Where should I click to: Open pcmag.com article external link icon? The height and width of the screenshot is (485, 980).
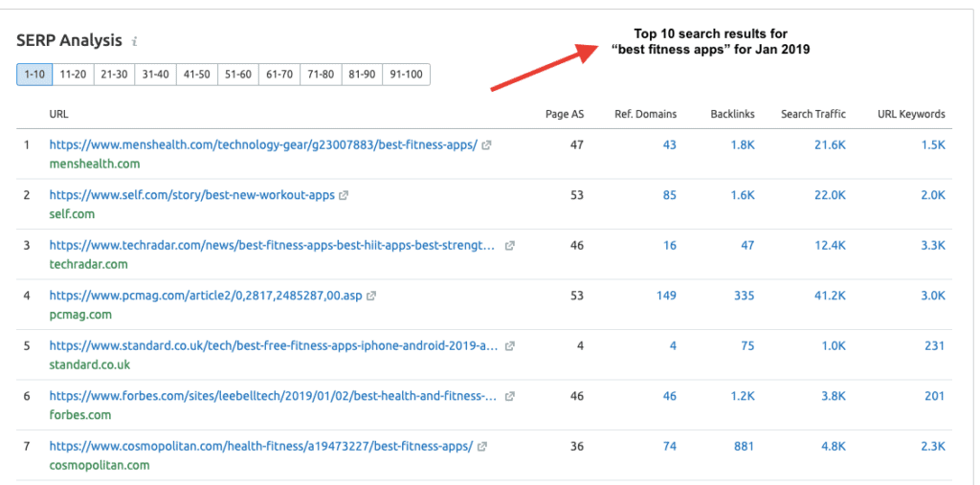point(371,296)
